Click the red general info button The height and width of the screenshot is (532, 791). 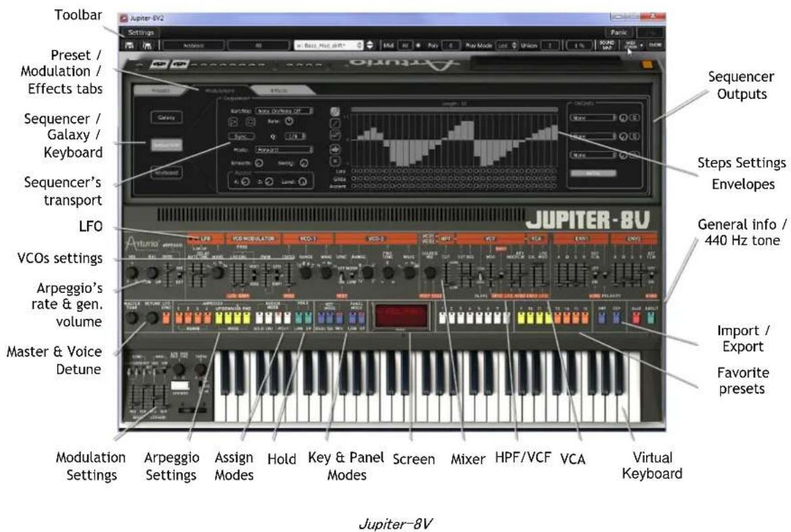636,318
